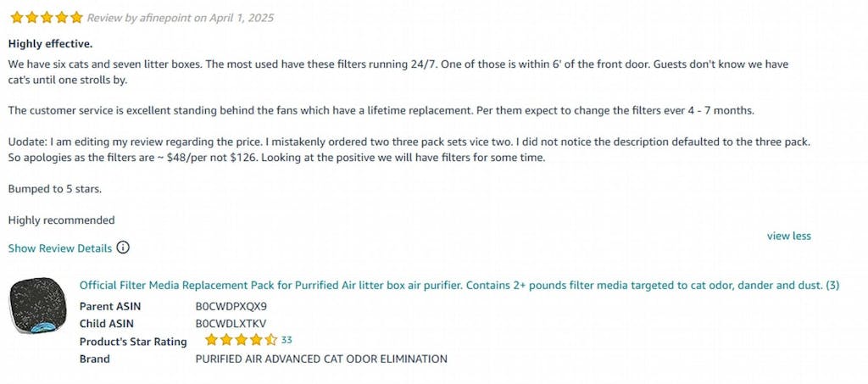Open the filter media product thumbnail image
The image size is (868, 384).
(38, 305)
